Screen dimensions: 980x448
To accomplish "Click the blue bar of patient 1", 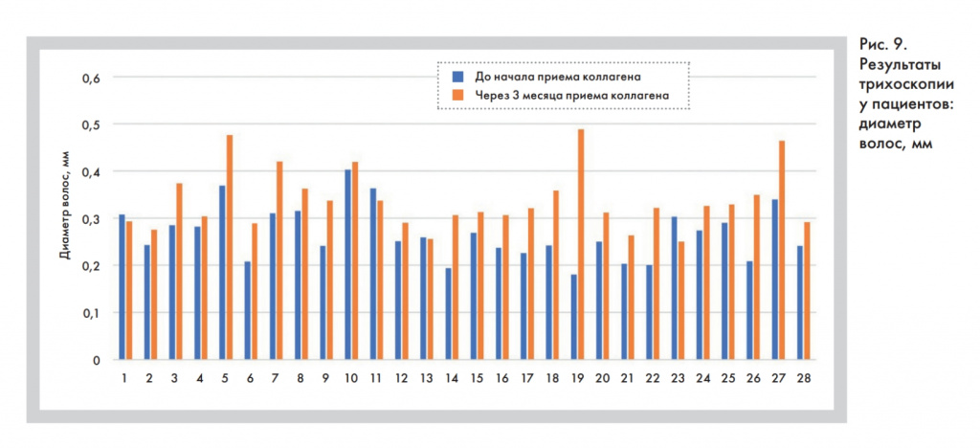I will 122,286.
